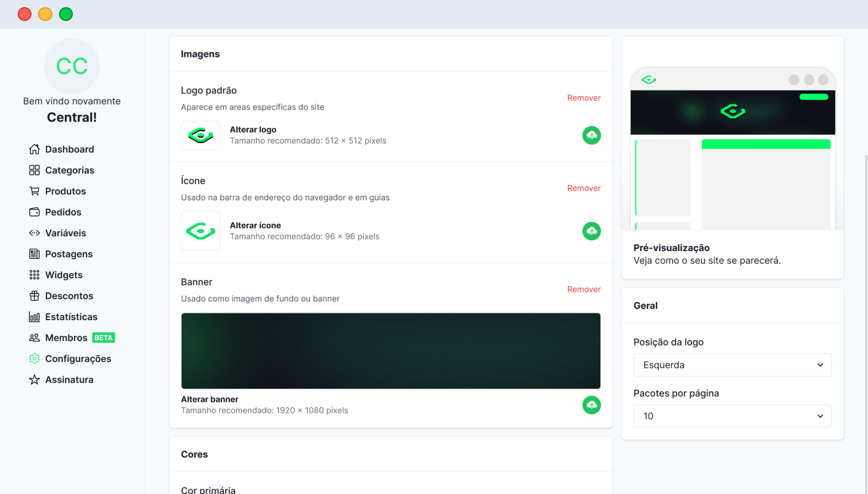This screenshot has width=868, height=494.
Task: Open the Pacotes por página dropdown
Action: pyautogui.click(x=732, y=416)
